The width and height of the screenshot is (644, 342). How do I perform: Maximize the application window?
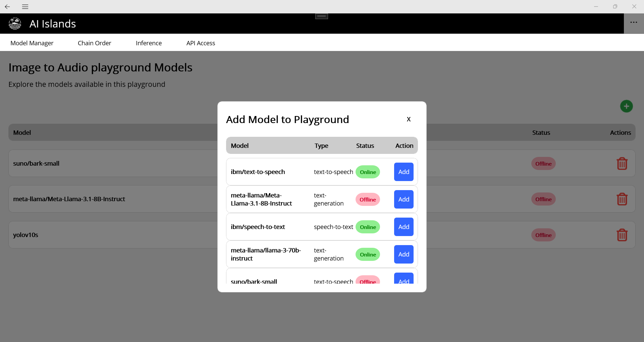[615, 6]
